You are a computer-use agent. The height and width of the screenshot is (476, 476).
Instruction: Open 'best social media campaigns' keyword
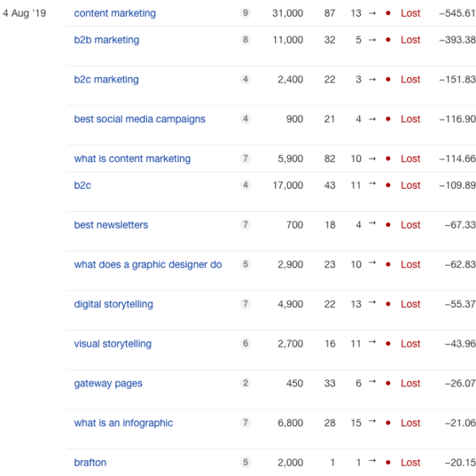(x=140, y=119)
